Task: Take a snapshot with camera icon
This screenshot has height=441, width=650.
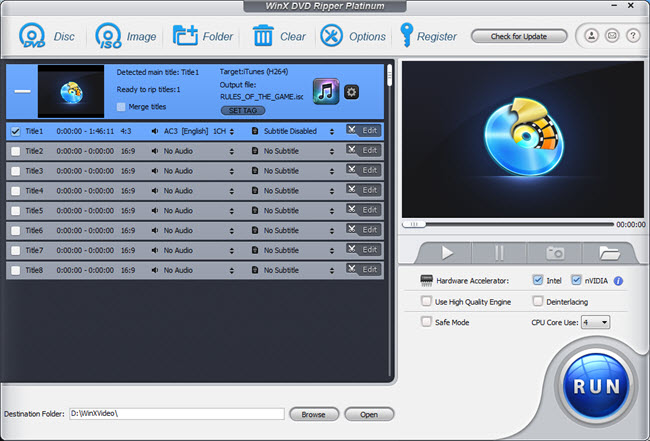Action: coord(555,252)
